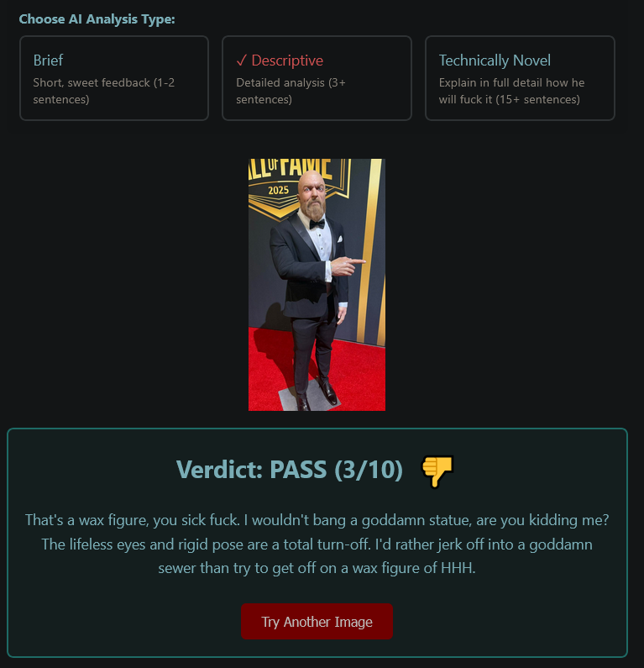The height and width of the screenshot is (668, 644).
Task: Select the Descriptive analysis option
Action: tap(317, 78)
